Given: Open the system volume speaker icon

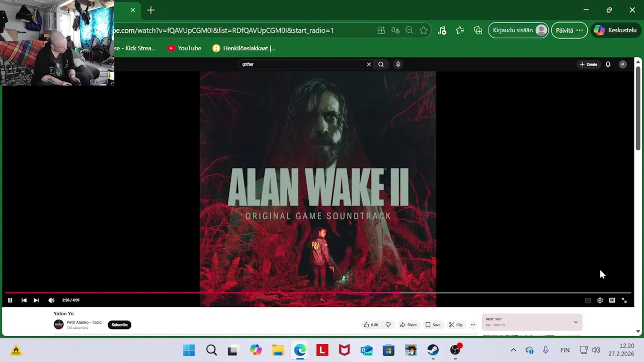Looking at the screenshot, I should [x=596, y=350].
